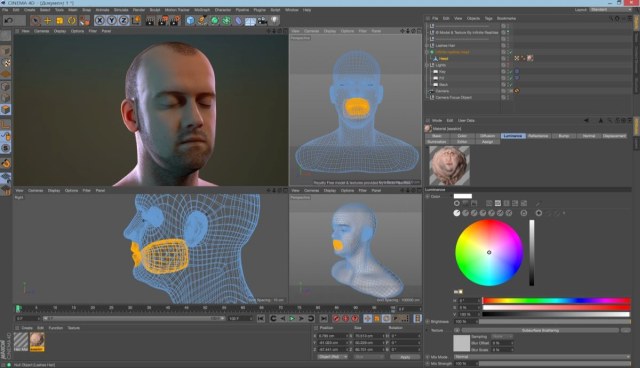
Task: Click the Render View clapperboard icon
Action: pos(150,20)
